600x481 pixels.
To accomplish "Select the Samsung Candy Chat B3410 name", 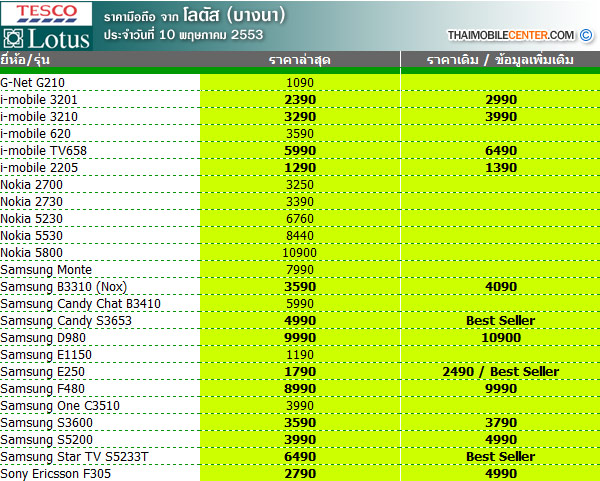I will point(80,304).
